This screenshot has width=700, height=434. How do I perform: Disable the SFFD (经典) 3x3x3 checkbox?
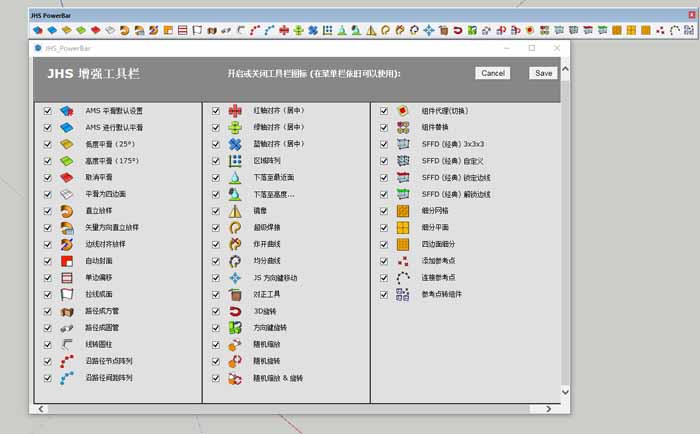[384, 144]
